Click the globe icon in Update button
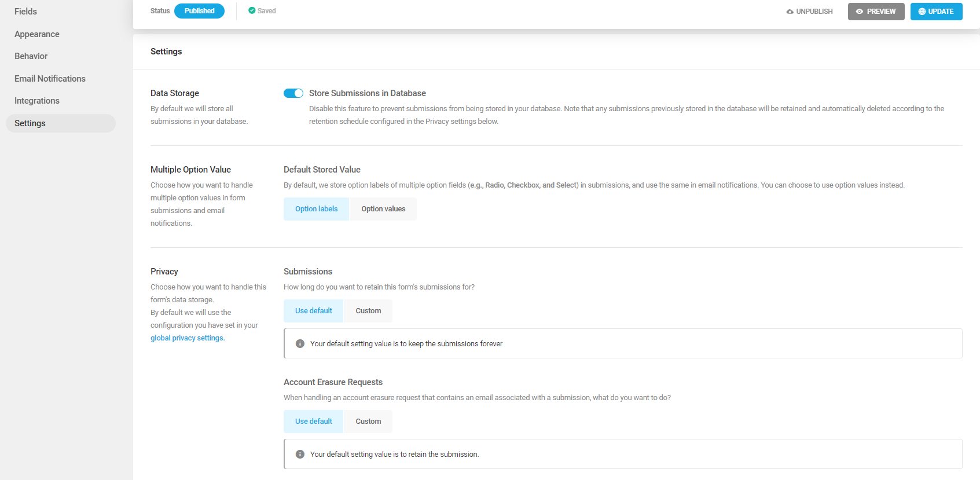 pyautogui.click(x=922, y=12)
